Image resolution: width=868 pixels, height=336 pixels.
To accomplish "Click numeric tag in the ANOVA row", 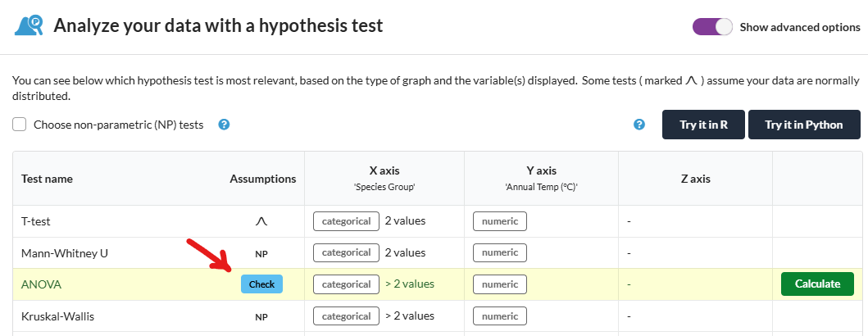I will tap(500, 284).
